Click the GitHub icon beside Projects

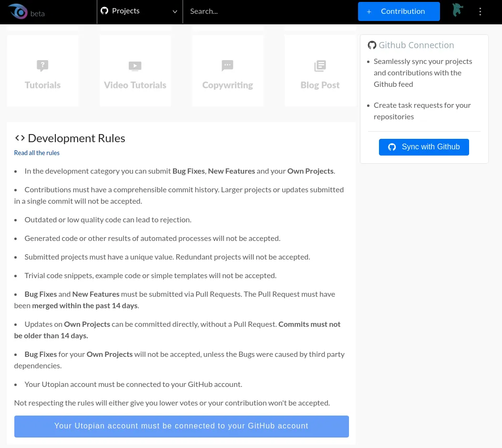(104, 11)
